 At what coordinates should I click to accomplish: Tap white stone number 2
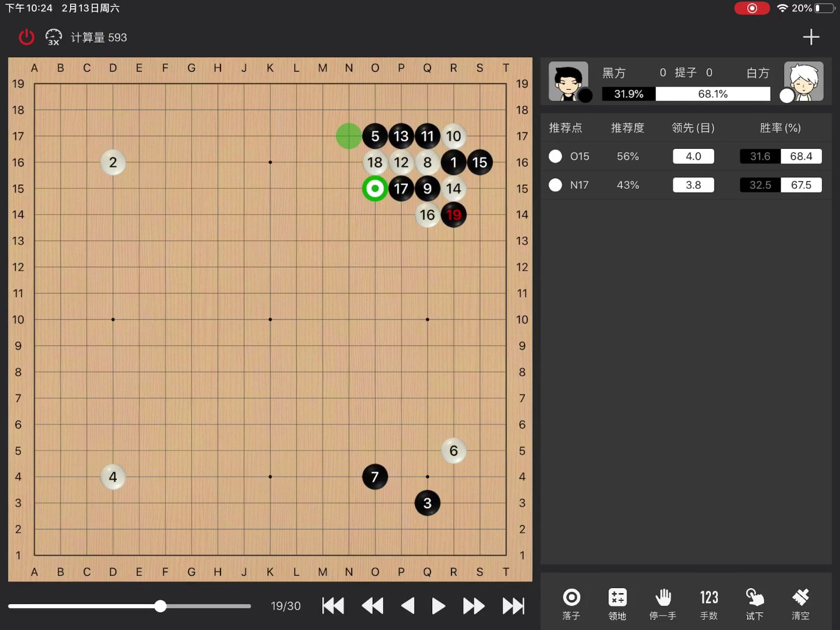click(113, 162)
